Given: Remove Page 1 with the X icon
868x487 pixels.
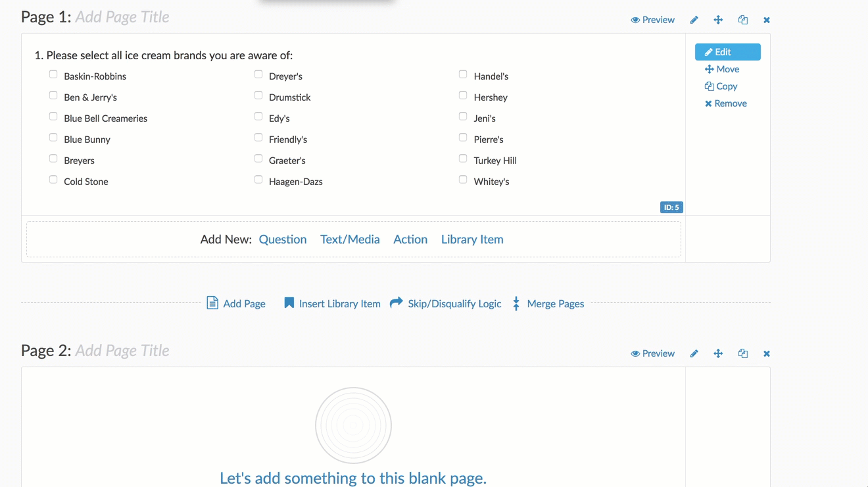Looking at the screenshot, I should [767, 20].
